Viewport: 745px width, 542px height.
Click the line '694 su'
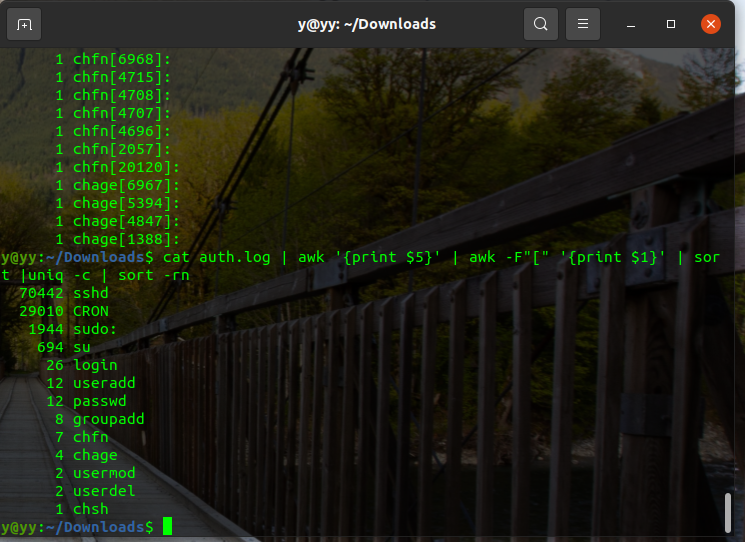click(x=64, y=347)
